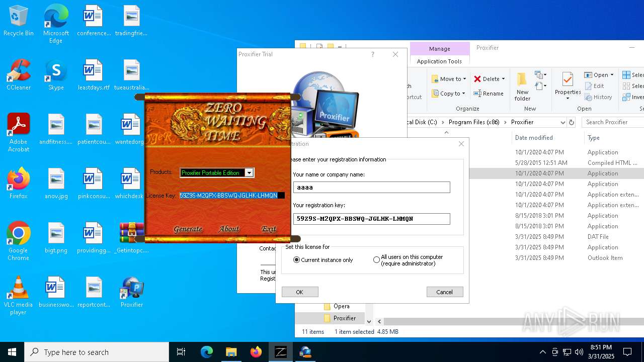Select the leastdays.rtf file icon
The image size is (644, 362).
click(94, 75)
